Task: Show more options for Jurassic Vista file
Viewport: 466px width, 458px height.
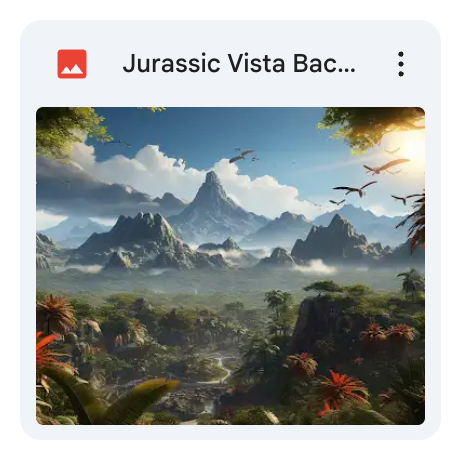Action: (401, 64)
